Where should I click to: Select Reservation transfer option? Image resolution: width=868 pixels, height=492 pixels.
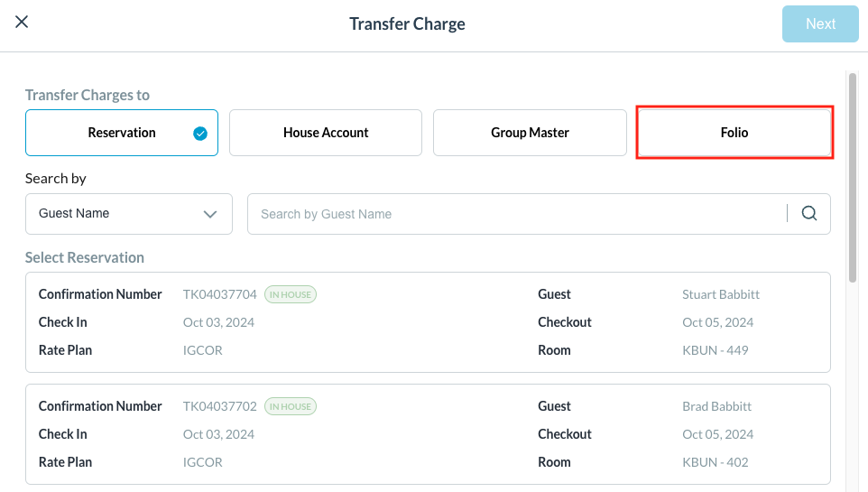(x=122, y=133)
